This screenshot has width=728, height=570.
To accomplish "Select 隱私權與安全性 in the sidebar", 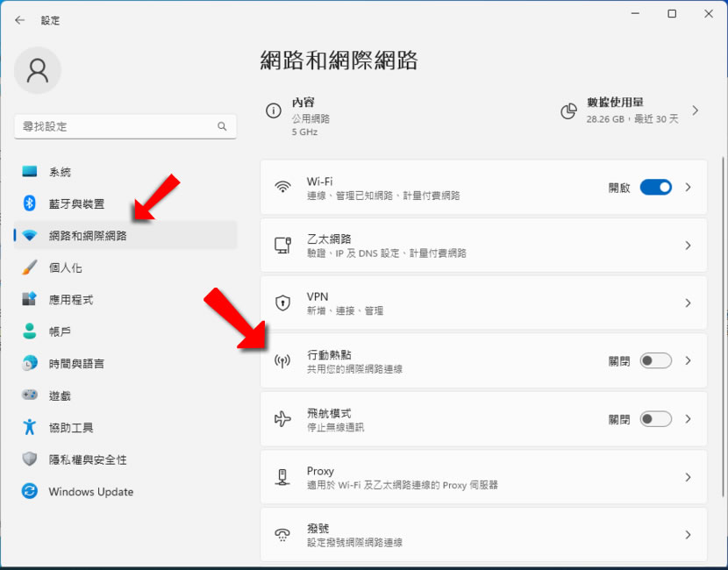I will [x=125, y=459].
